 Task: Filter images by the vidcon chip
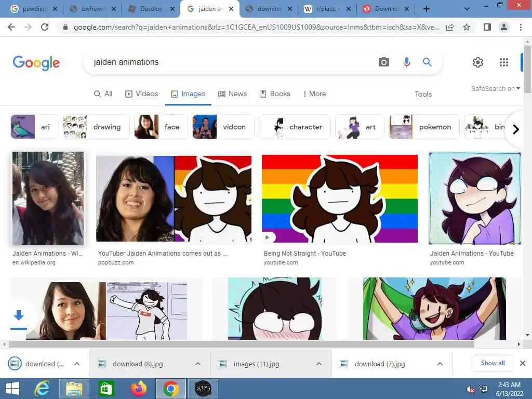pyautogui.click(x=223, y=127)
